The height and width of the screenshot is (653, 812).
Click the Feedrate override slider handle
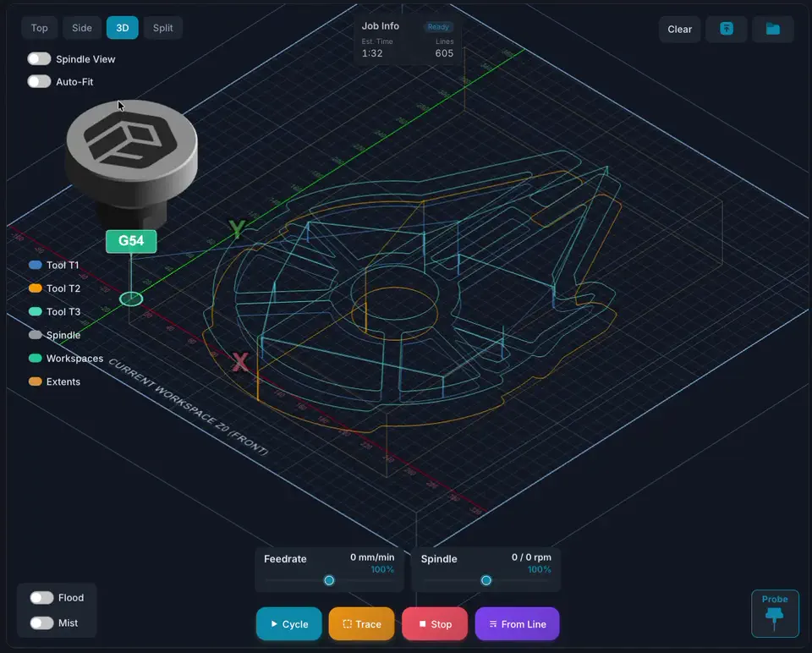click(329, 580)
